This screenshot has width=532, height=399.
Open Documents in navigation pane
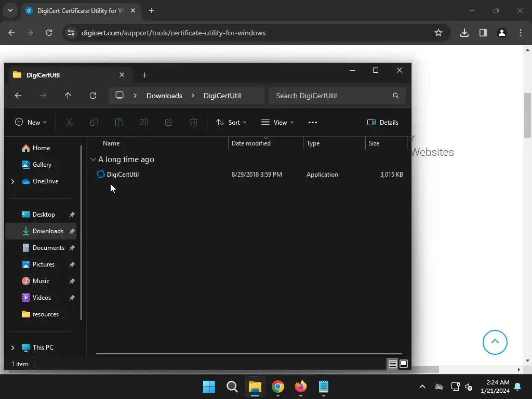[x=42, y=248]
